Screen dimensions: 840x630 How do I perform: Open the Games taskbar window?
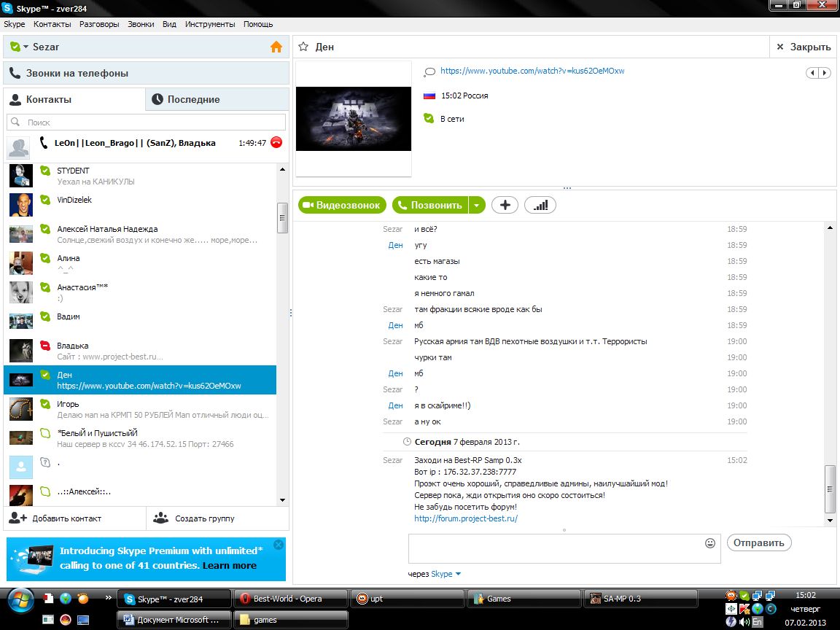click(x=524, y=599)
